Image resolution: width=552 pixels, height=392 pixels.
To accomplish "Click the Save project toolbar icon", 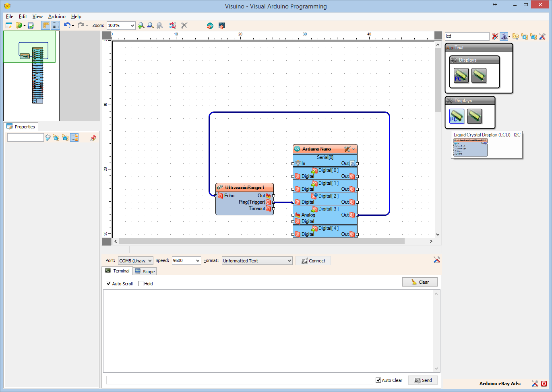I will (x=31, y=25).
